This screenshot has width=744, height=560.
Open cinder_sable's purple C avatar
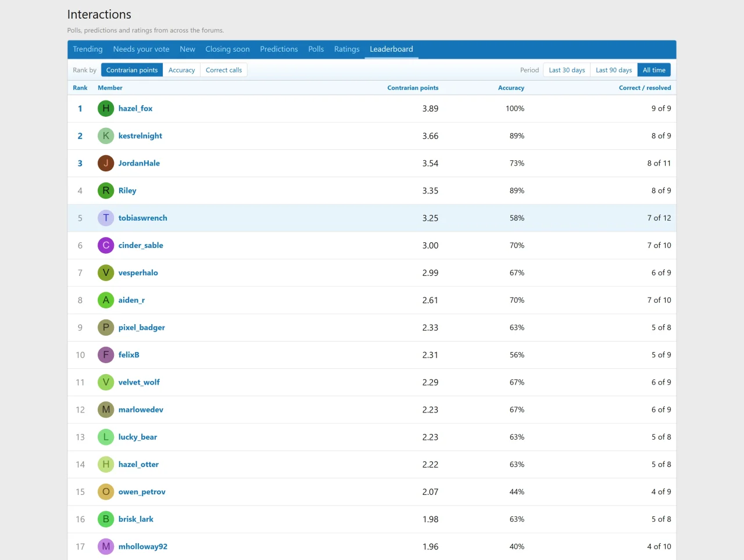106,245
